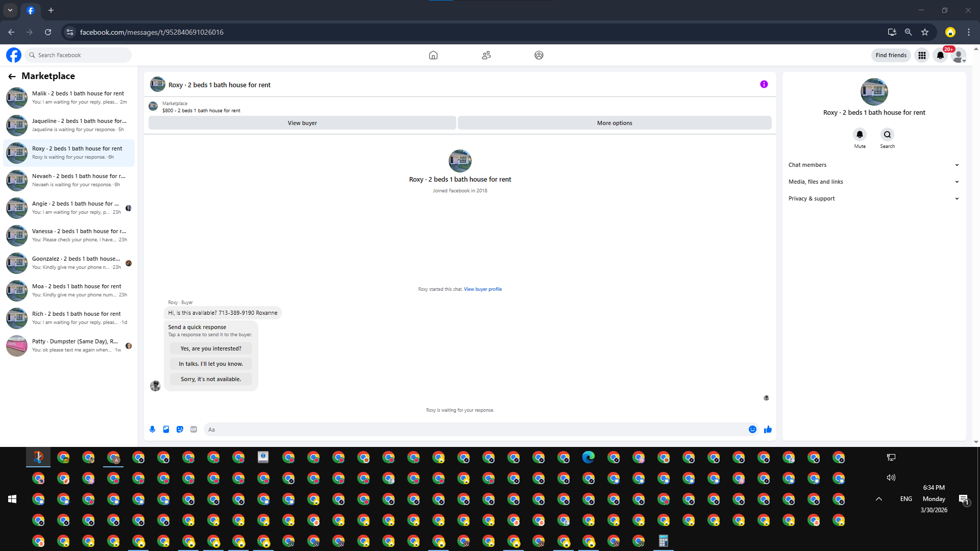This screenshot has width=980, height=551.
Task: Search within the conversation
Action: coord(887,135)
